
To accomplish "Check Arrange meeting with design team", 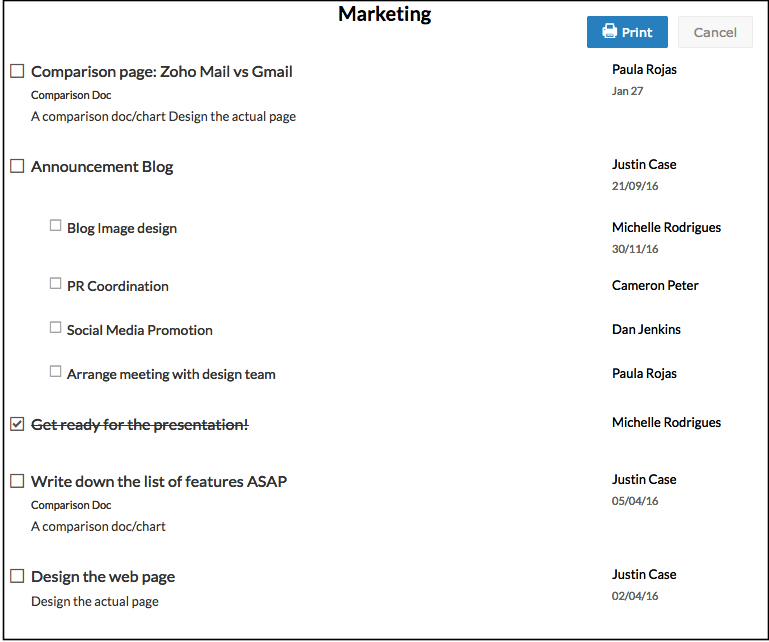I will [56, 372].
